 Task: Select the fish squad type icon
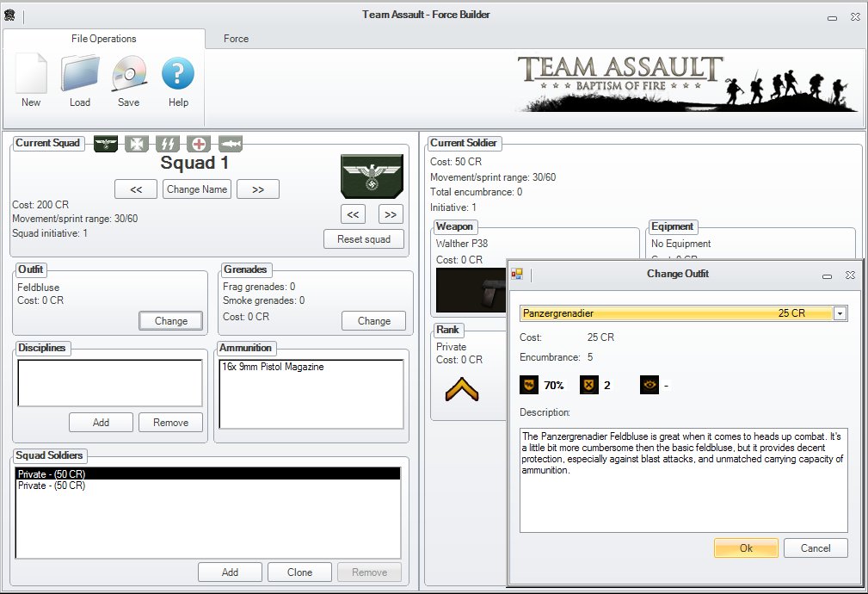coord(229,144)
